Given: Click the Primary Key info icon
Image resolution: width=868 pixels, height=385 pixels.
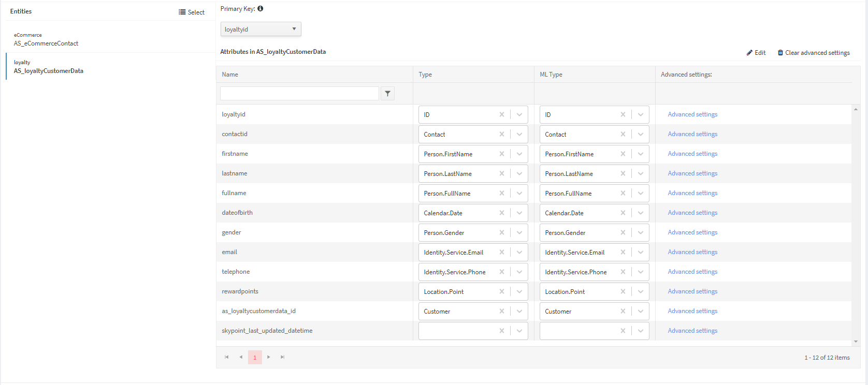Looking at the screenshot, I should [260, 9].
